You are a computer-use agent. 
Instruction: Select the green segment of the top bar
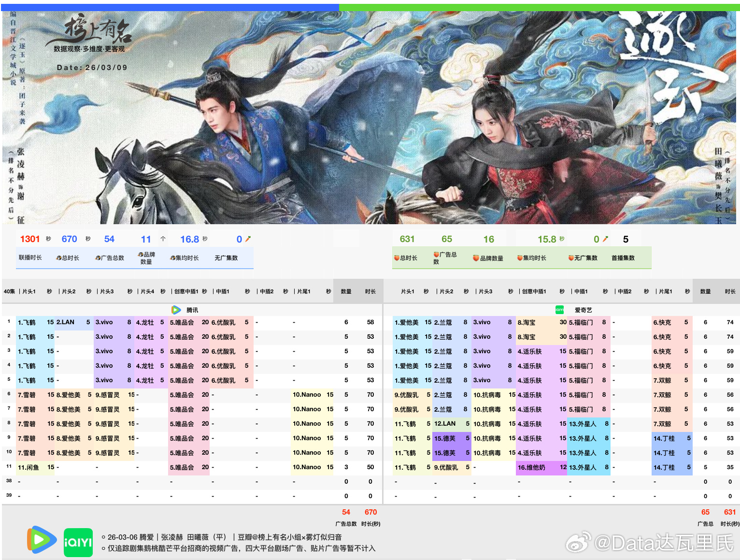pyautogui.click(x=539, y=8)
